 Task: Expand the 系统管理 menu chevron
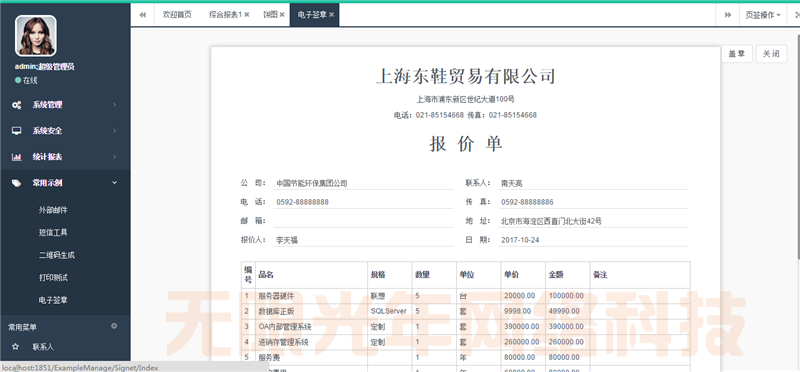pyautogui.click(x=114, y=105)
